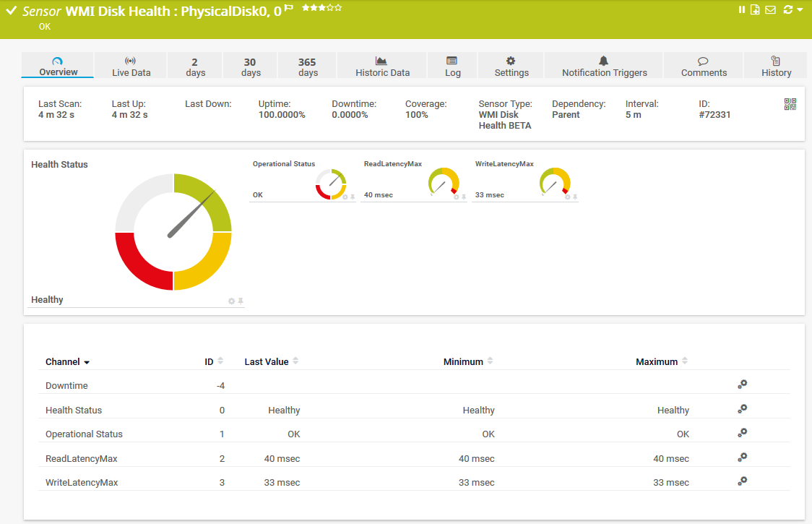Screen dimensions: 812x524
Task: Open the Historic Data tab
Action: [x=381, y=65]
